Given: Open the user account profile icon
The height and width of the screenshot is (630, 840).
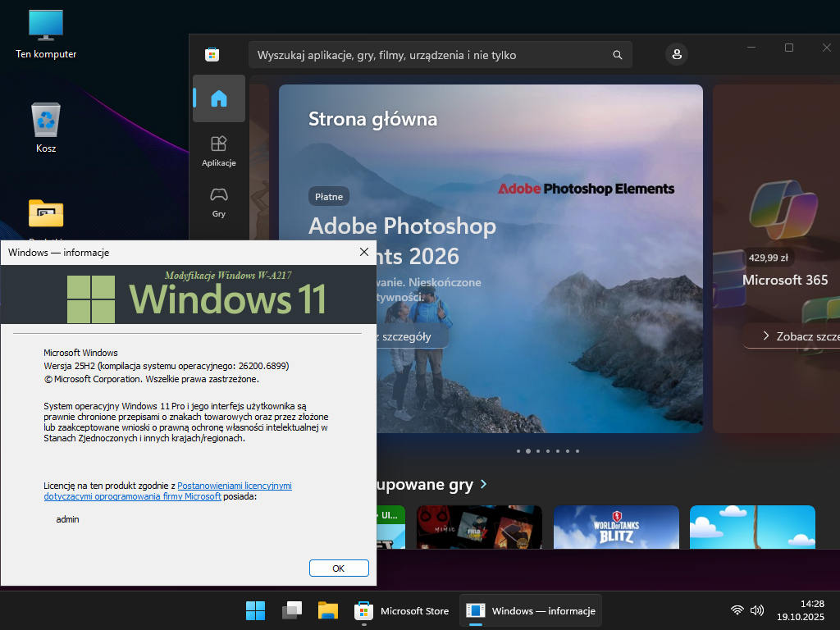Looking at the screenshot, I should tap(677, 55).
